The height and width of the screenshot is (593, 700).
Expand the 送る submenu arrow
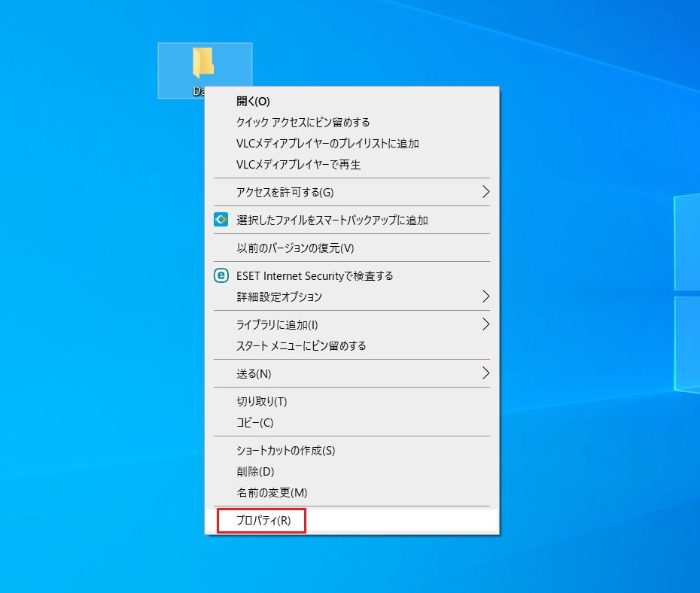[485, 373]
